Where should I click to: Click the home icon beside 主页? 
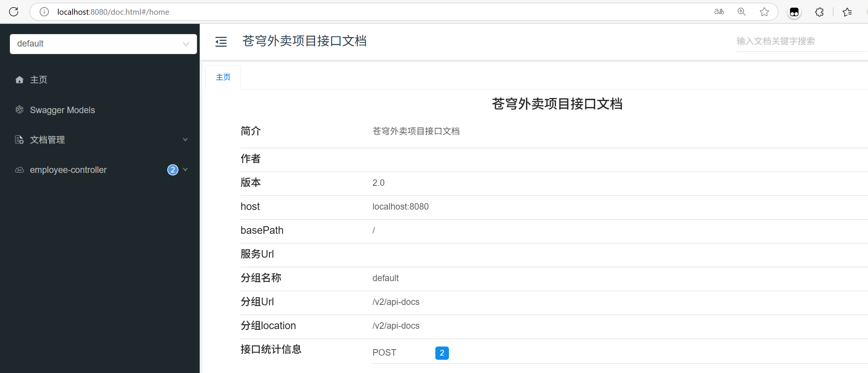pyautogui.click(x=20, y=79)
